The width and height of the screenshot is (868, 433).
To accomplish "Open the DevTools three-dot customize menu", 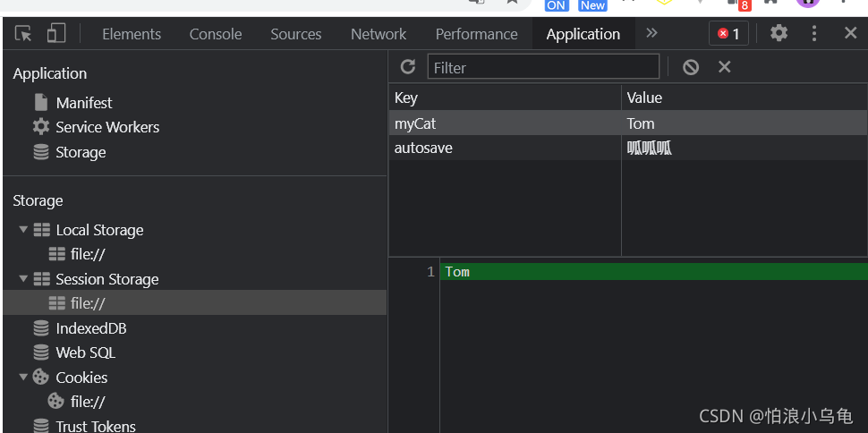I will click(x=813, y=33).
